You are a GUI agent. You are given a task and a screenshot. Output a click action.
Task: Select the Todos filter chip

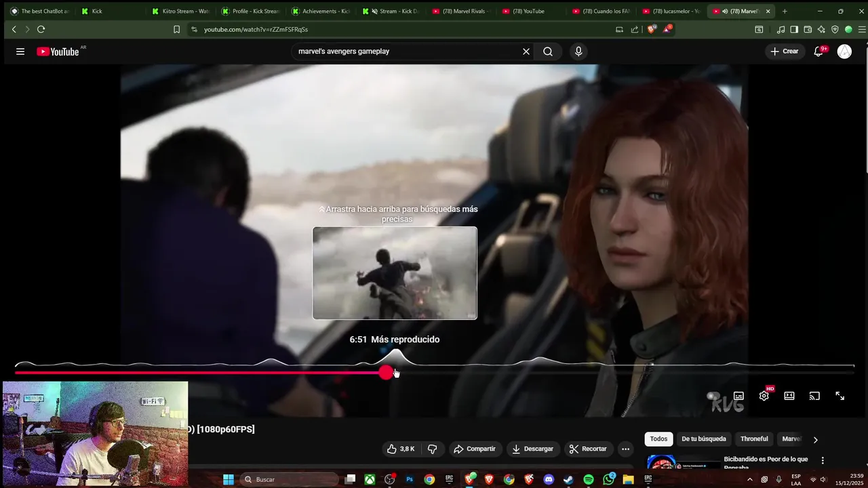[658, 439]
